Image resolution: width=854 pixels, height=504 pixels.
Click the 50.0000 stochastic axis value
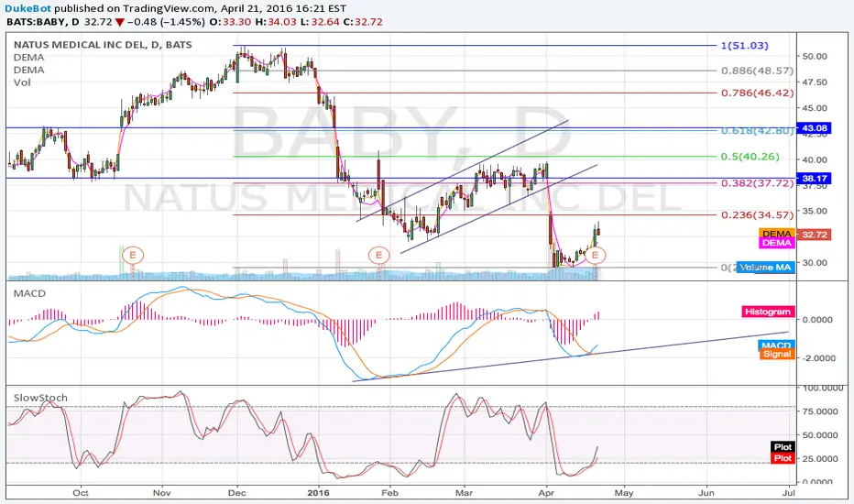click(820, 435)
